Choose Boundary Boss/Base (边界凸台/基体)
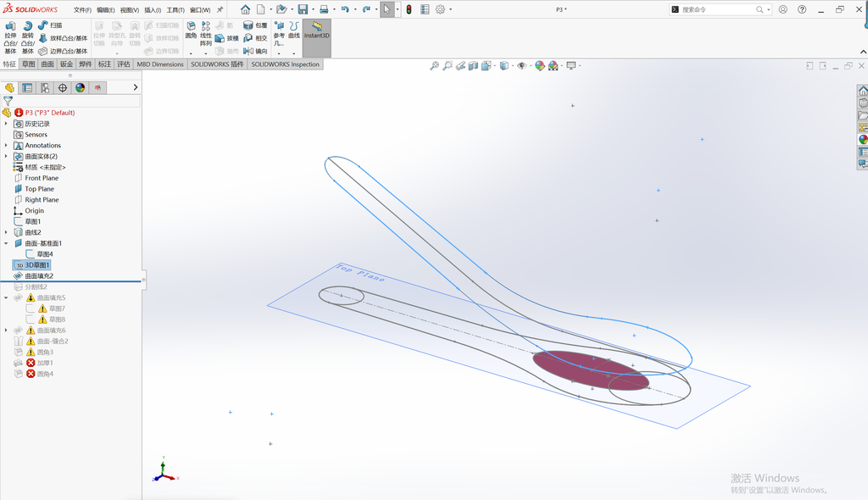Screen dimensions: 868x500 coord(63,51)
